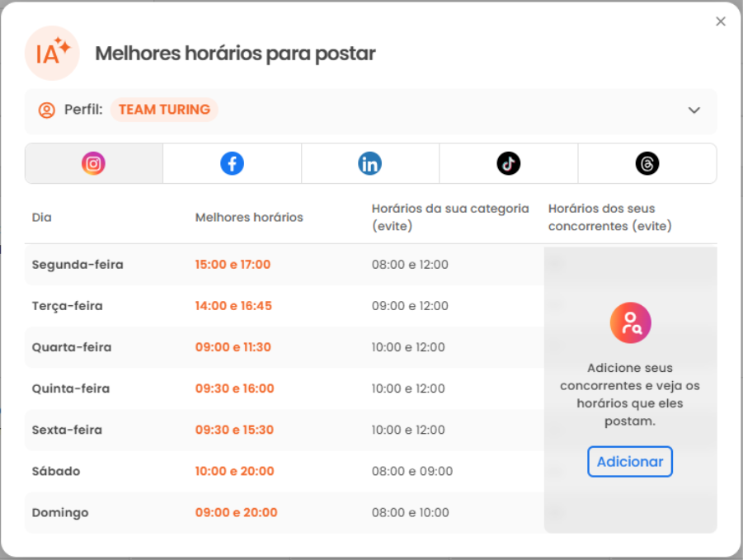Select the TikTok network icon
Viewport: 743px width, 560px height.
pyautogui.click(x=510, y=162)
